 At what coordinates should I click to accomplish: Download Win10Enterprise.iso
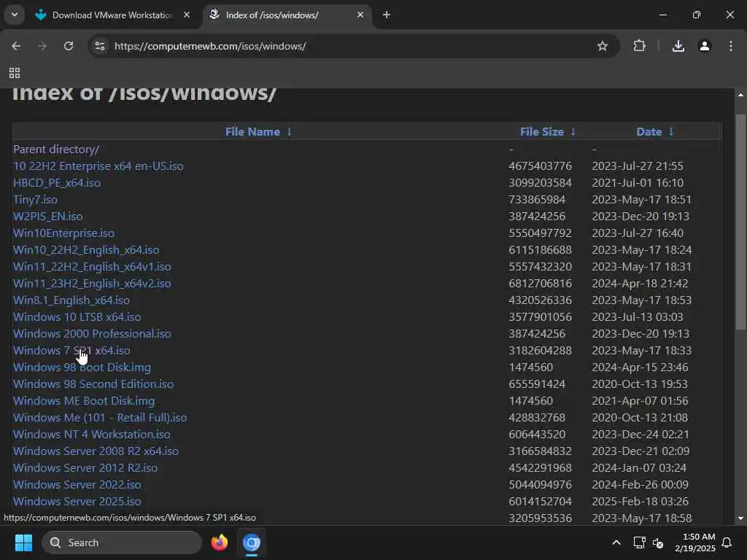pyautogui.click(x=64, y=233)
